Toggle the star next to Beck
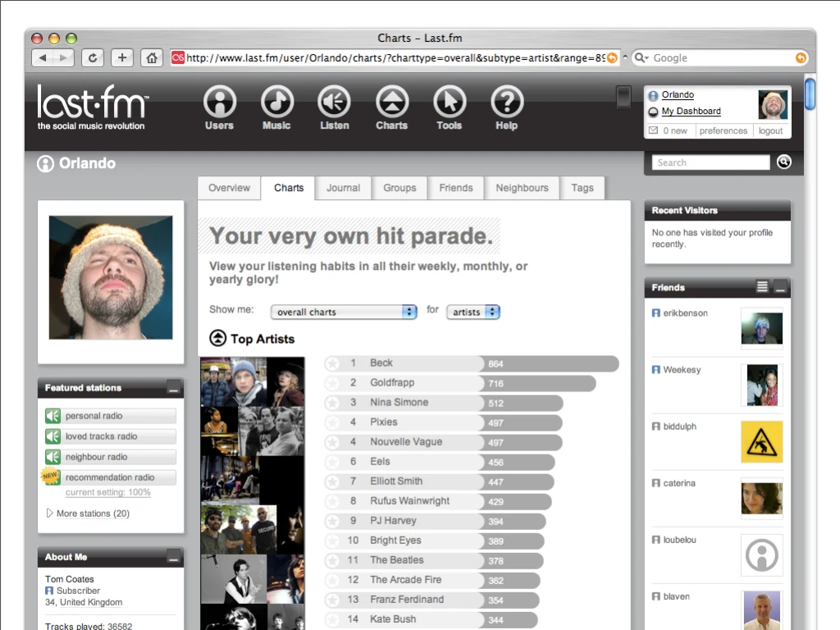The height and width of the screenshot is (630, 840). click(x=333, y=363)
